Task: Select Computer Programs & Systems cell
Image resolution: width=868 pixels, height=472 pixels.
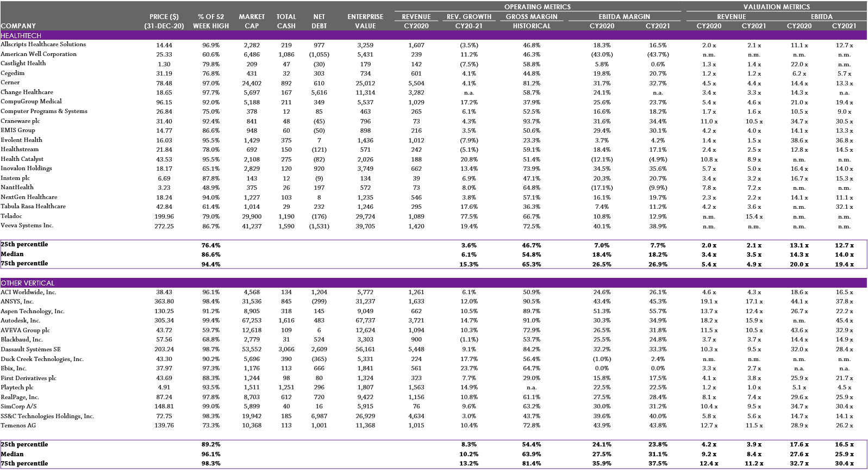Action: point(44,111)
